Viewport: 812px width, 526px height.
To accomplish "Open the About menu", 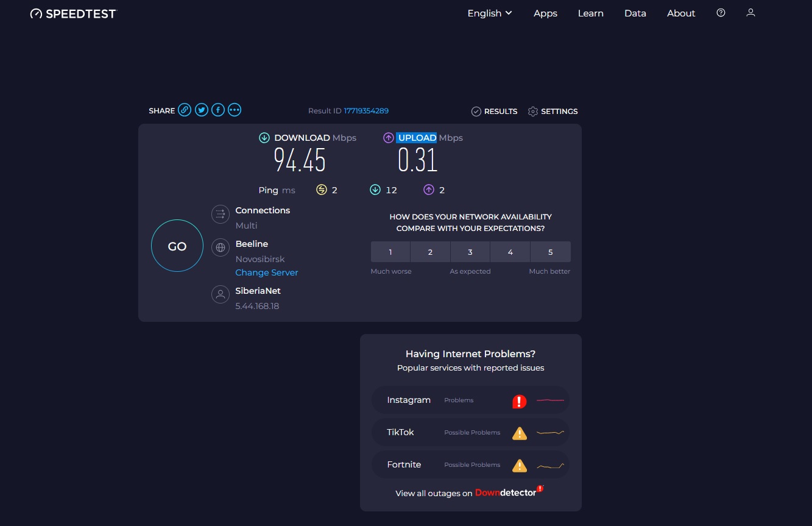I will point(681,13).
